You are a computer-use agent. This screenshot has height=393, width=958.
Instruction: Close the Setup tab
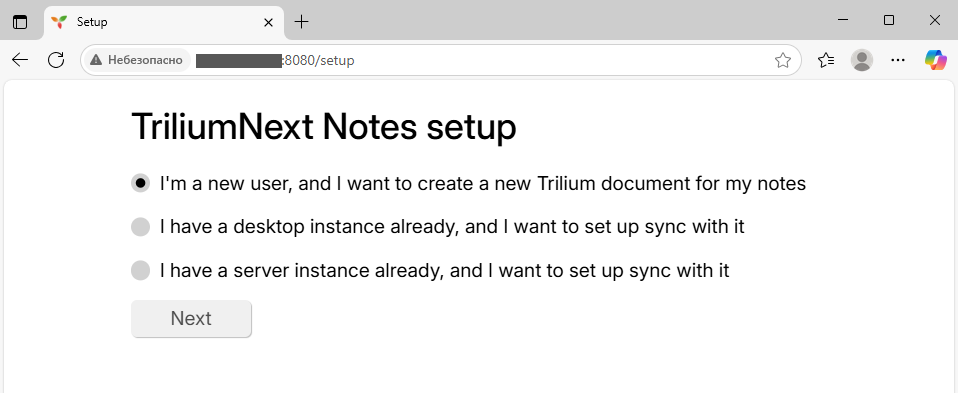(x=268, y=23)
